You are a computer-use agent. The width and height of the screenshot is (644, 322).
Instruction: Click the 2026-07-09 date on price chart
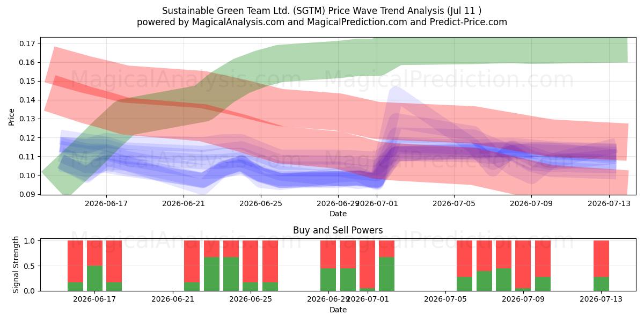tap(532, 203)
